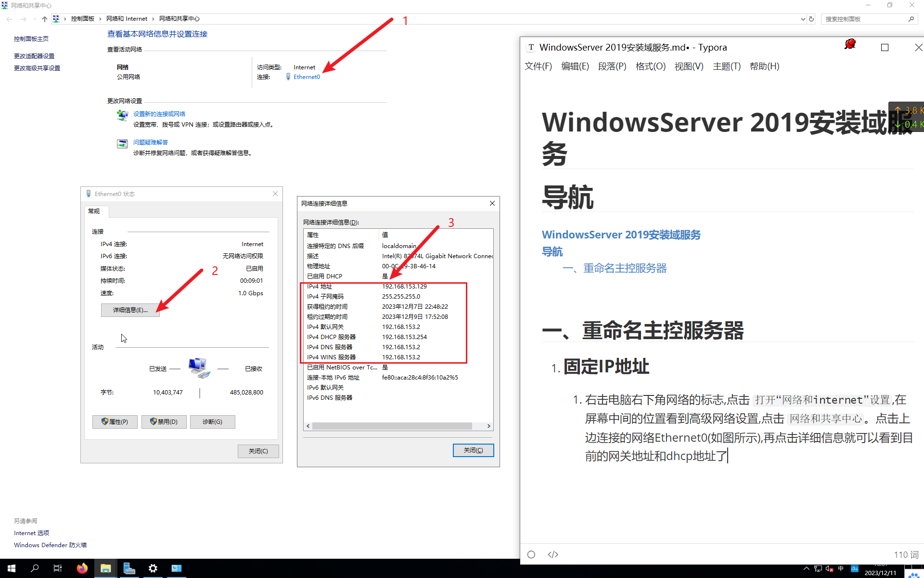Click the Ethernet0 connection link
Screen dimensions: 924x578
pyautogui.click(x=307, y=77)
